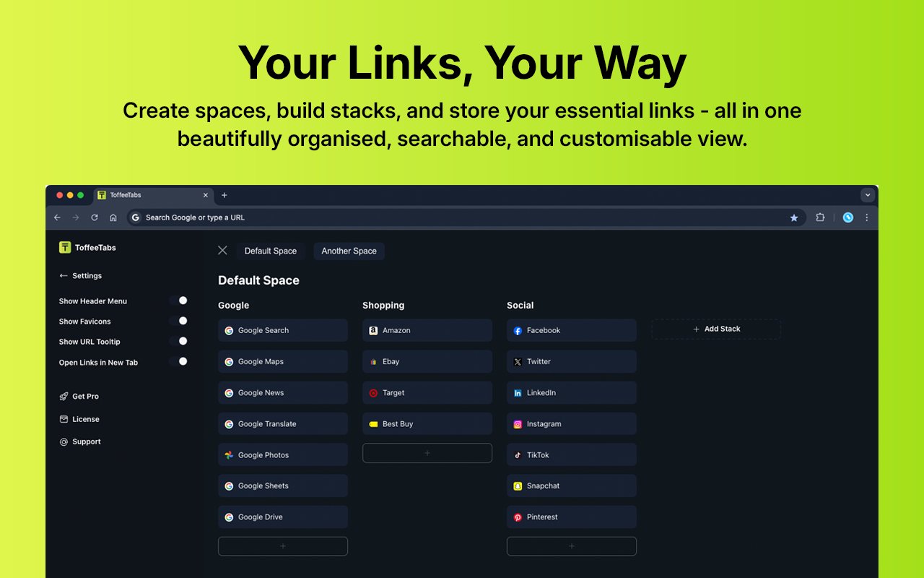Close the ToffeeTabs browser tab
The width and height of the screenshot is (924, 578).
pyautogui.click(x=206, y=195)
